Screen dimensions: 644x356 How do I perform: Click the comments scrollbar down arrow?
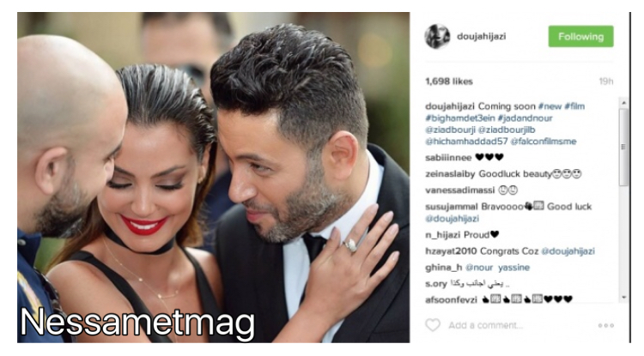[x=623, y=298]
